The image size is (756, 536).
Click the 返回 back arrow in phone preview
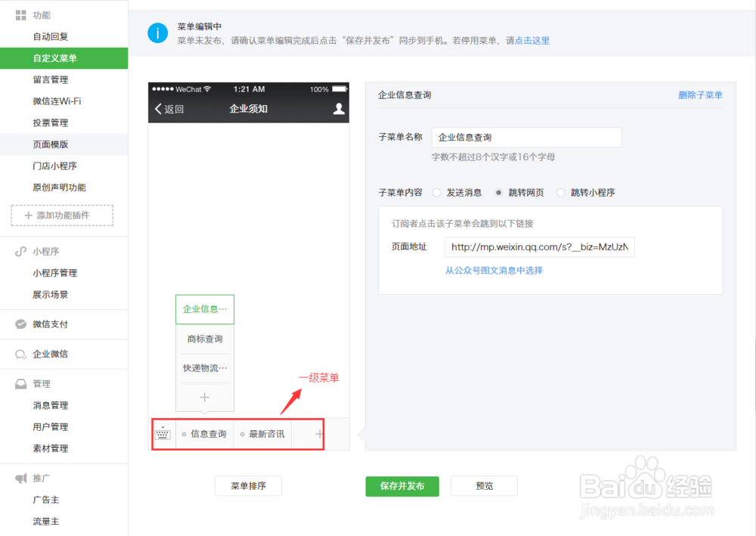[158, 109]
